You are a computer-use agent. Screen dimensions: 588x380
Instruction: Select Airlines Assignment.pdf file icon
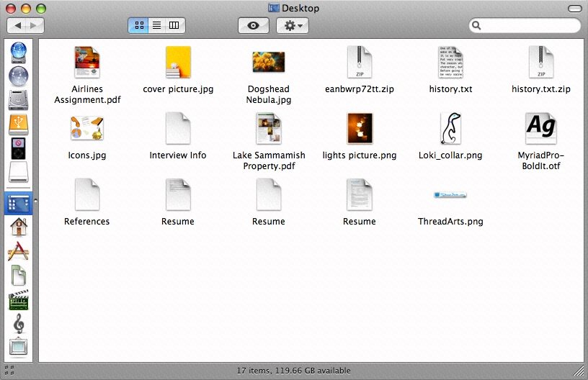[x=87, y=62]
